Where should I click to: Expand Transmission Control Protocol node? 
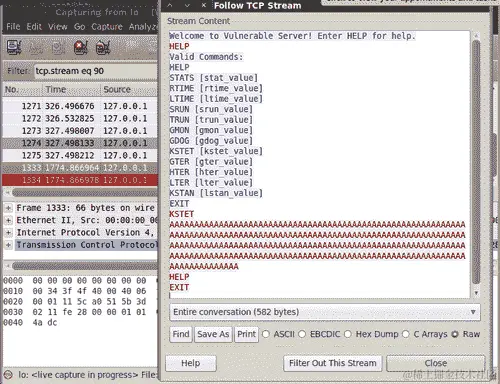pyautogui.click(x=8, y=245)
